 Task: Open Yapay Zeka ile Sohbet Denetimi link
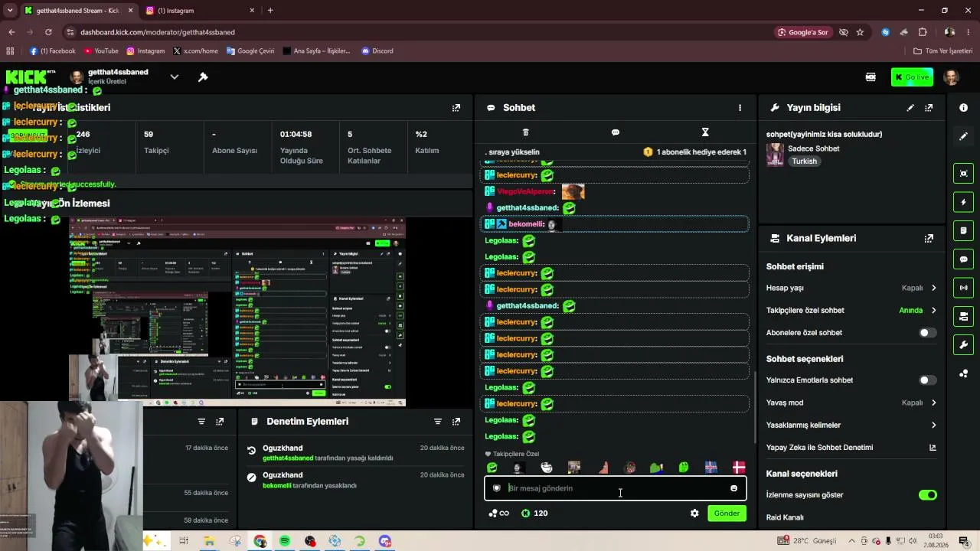(933, 448)
